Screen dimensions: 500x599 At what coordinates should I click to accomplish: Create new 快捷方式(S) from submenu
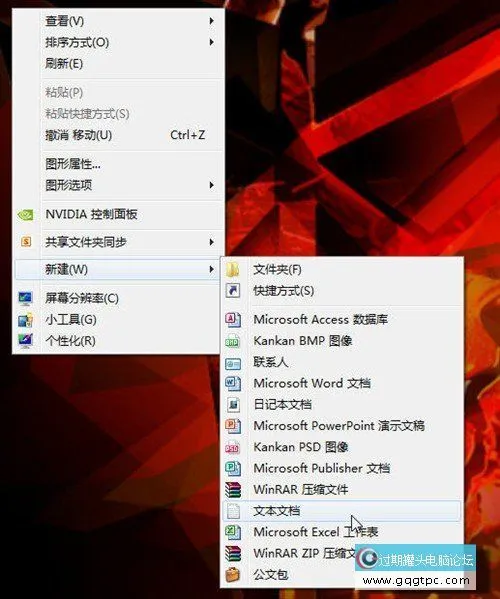(x=342, y=291)
